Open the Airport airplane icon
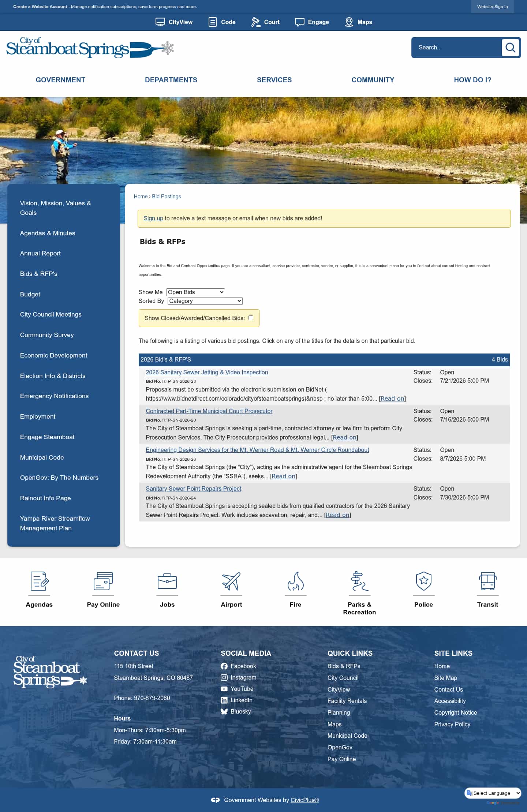This screenshot has height=812, width=527. (x=231, y=581)
